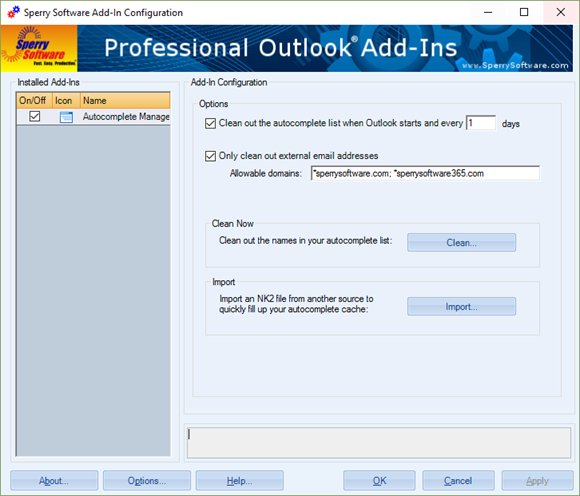
Task: Click the gear icon in the title bar
Action: coord(13,12)
